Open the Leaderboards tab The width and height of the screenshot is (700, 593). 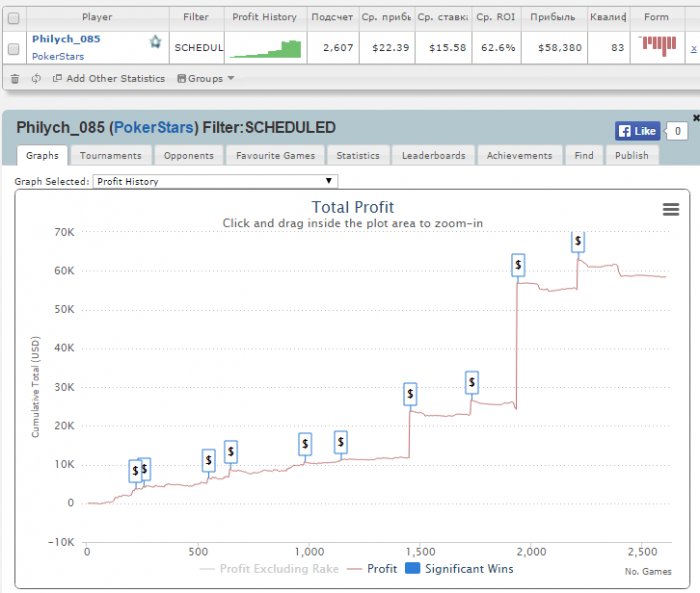433,155
